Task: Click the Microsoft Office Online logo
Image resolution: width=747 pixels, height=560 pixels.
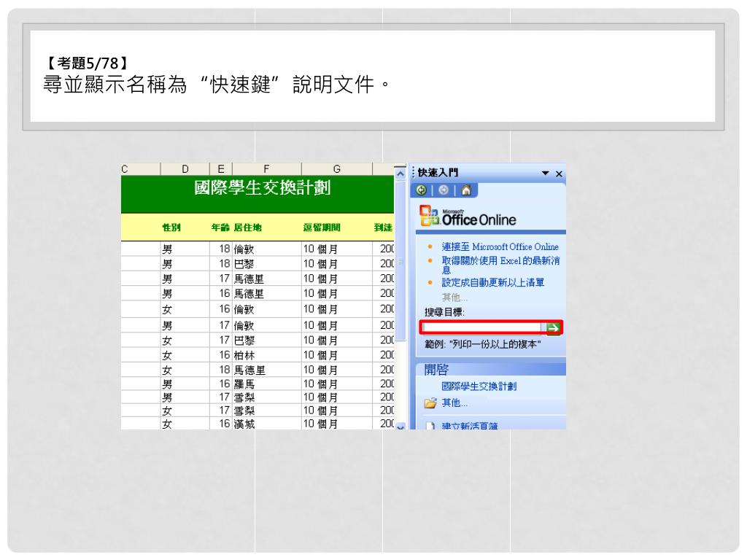Action: [x=468, y=216]
